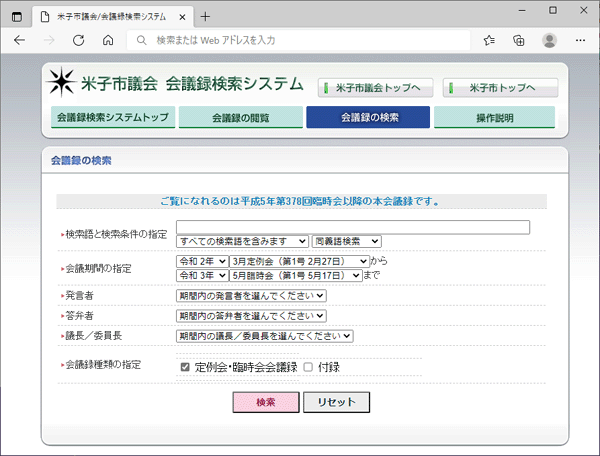Go to browser home page icon
This screenshot has width=600, height=456.
108,40
